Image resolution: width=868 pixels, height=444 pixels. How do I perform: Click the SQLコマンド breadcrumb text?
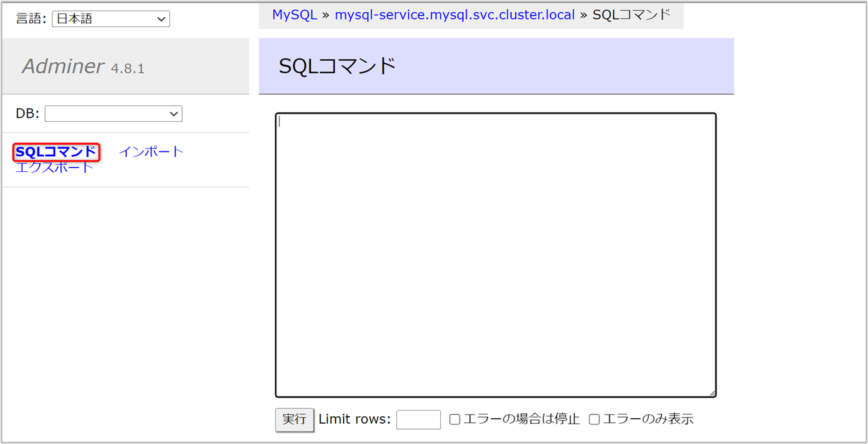(x=631, y=15)
